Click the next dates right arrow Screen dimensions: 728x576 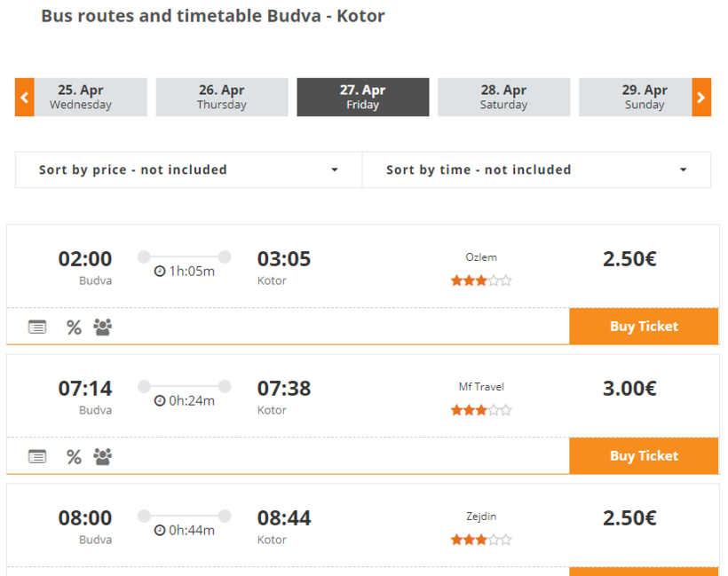tap(701, 98)
